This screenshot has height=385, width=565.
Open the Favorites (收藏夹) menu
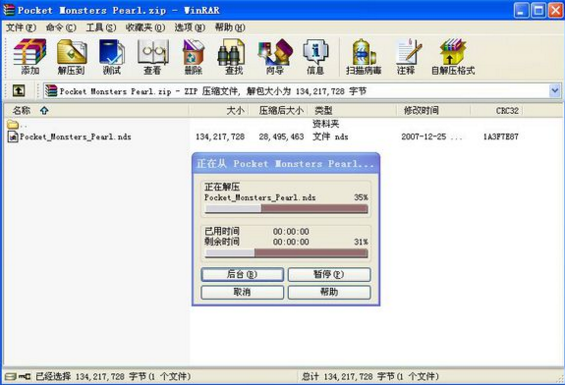click(x=145, y=27)
